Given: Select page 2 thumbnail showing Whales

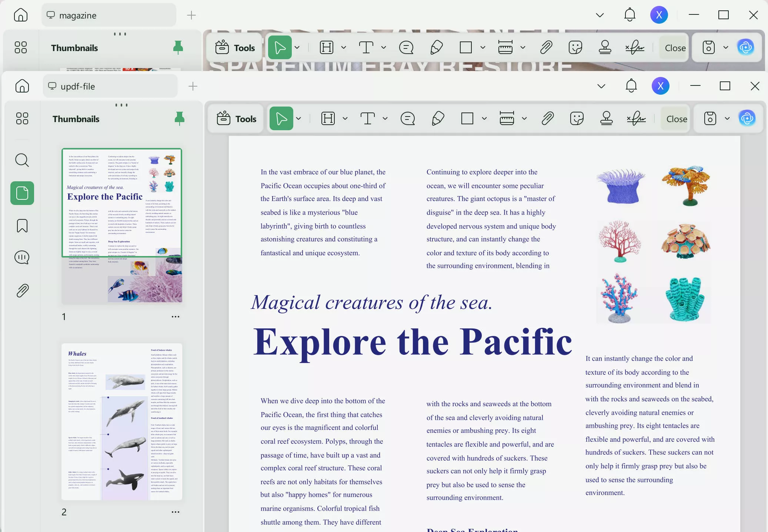Looking at the screenshot, I should 122,422.
